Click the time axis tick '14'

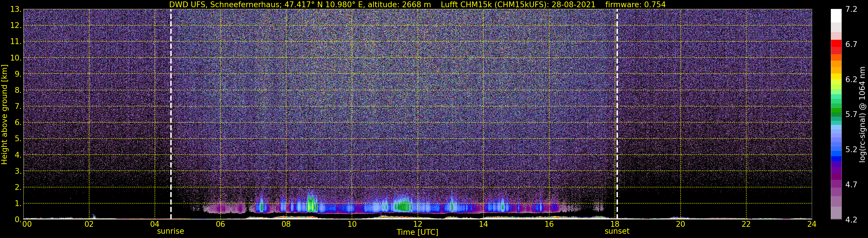tap(483, 224)
